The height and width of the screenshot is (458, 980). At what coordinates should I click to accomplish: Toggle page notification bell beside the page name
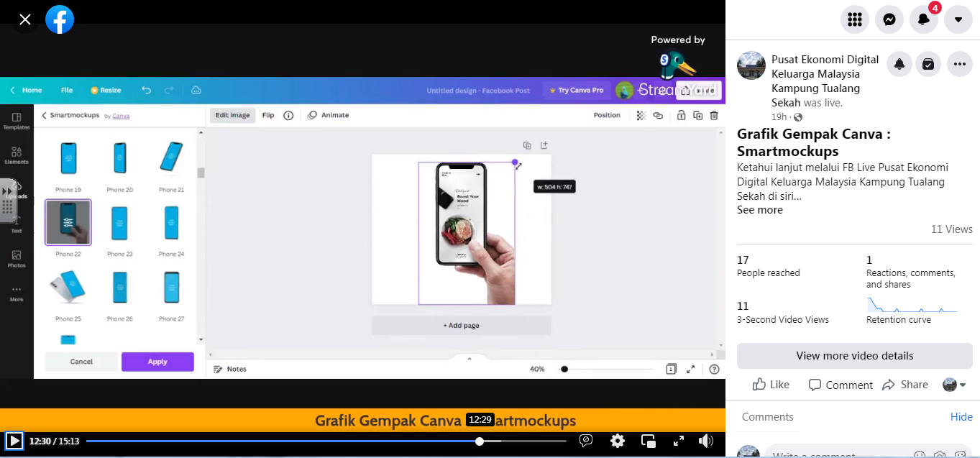(899, 64)
